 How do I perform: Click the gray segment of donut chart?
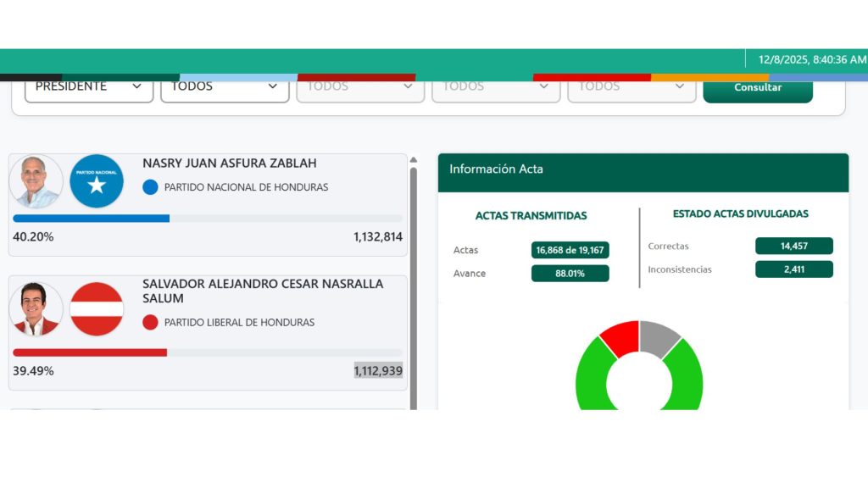[658, 337]
